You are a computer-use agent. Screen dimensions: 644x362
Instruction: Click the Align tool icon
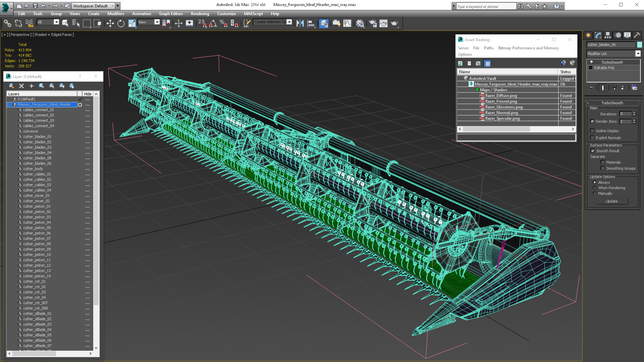[x=311, y=23]
